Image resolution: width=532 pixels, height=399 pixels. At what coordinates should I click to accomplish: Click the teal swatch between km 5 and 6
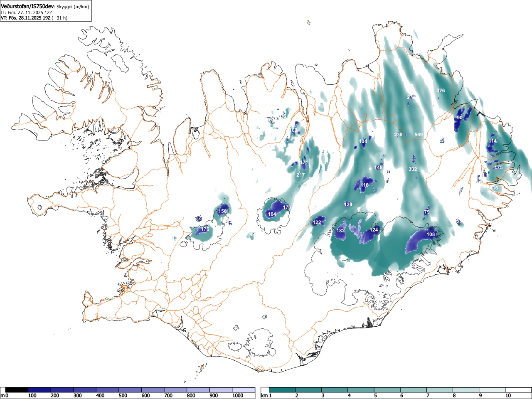tap(387, 390)
